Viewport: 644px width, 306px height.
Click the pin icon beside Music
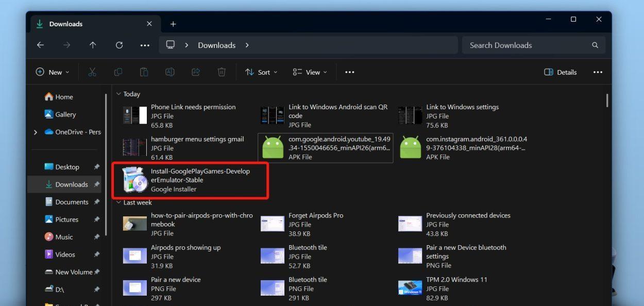coord(96,237)
